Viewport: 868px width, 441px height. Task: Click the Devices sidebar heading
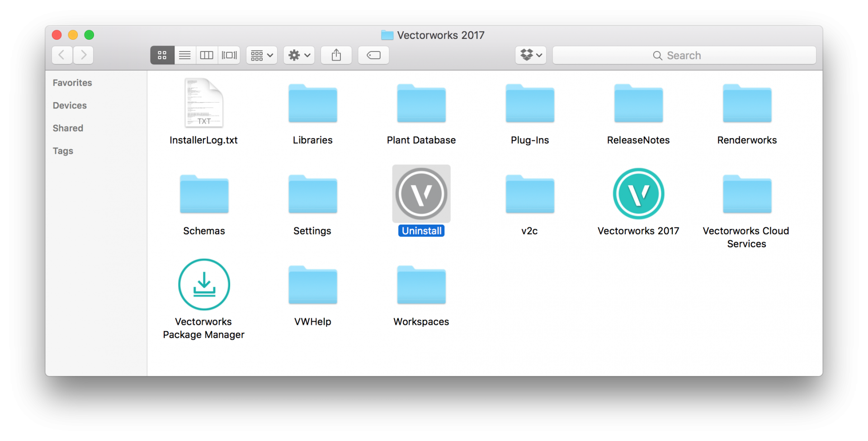coord(70,105)
